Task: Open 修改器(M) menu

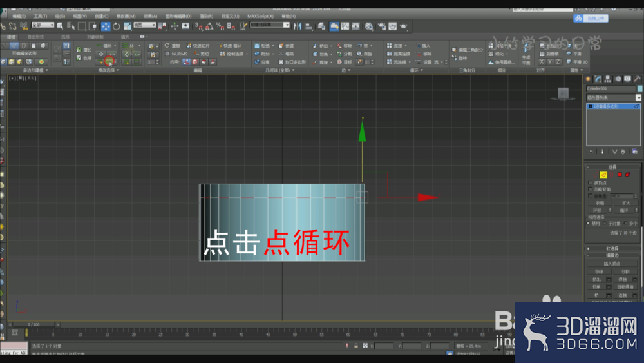Action: [x=126, y=17]
